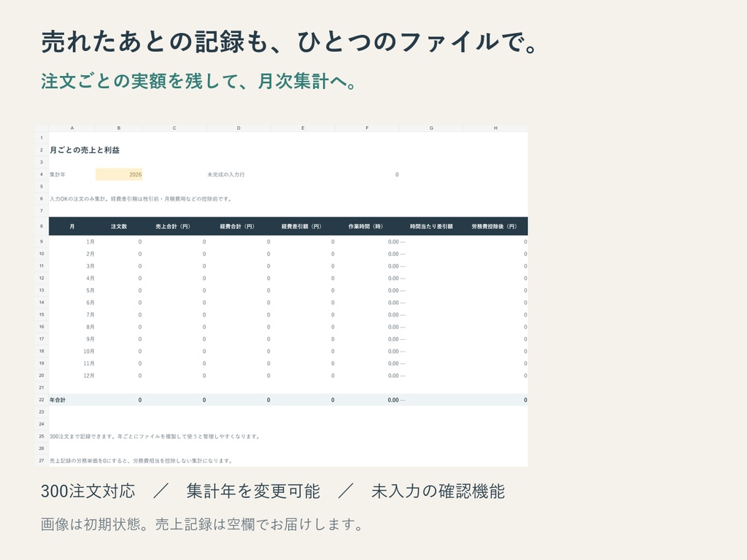Select the 注文数 total in 年合計 row
Image resolution: width=747 pixels, height=560 pixels.
pyautogui.click(x=139, y=400)
